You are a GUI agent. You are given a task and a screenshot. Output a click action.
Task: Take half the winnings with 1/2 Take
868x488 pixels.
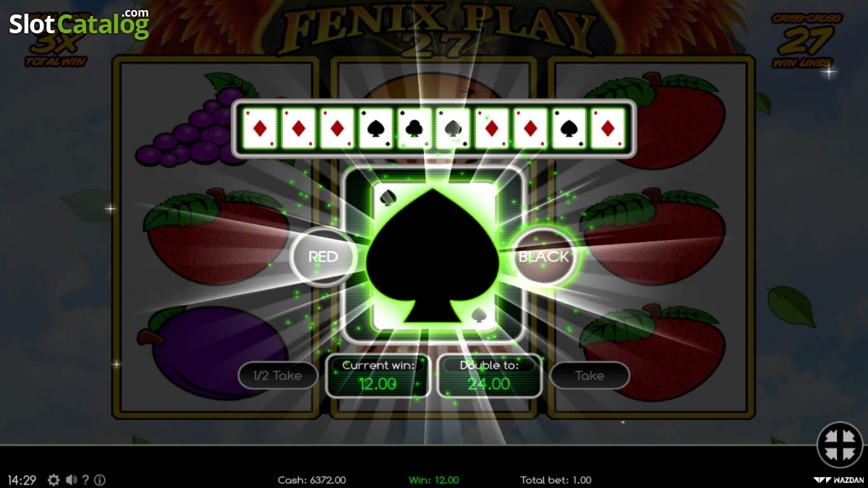point(278,375)
